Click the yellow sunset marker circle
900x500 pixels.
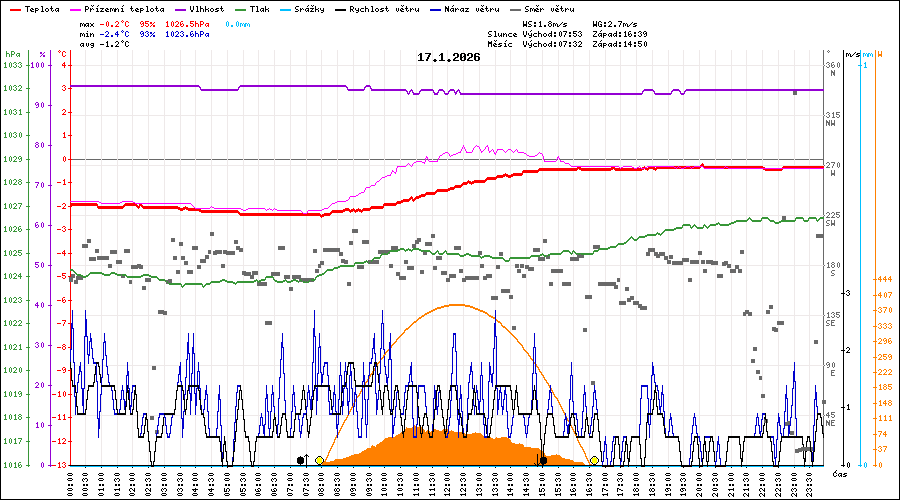pos(594,460)
